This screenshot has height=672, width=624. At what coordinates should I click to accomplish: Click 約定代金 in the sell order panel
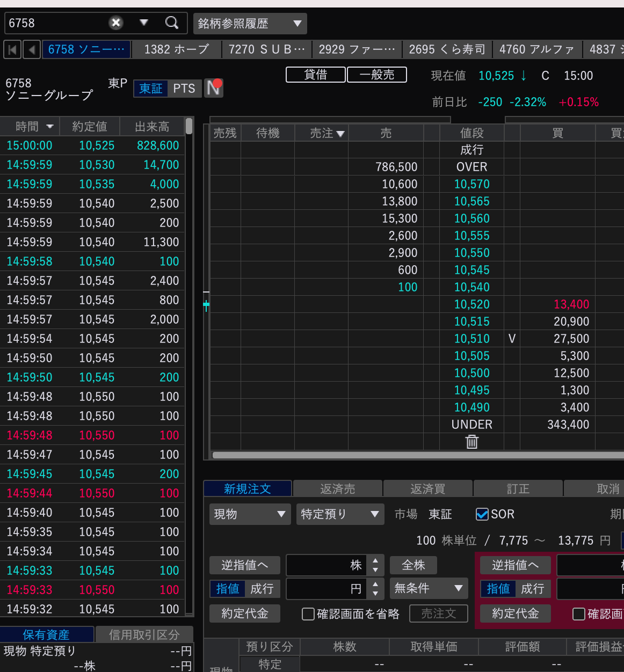pos(245,613)
